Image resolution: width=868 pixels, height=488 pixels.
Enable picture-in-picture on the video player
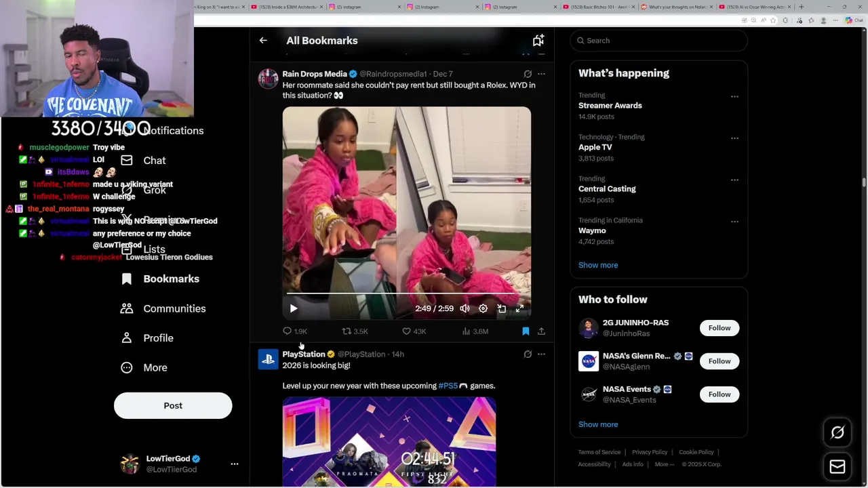point(501,308)
